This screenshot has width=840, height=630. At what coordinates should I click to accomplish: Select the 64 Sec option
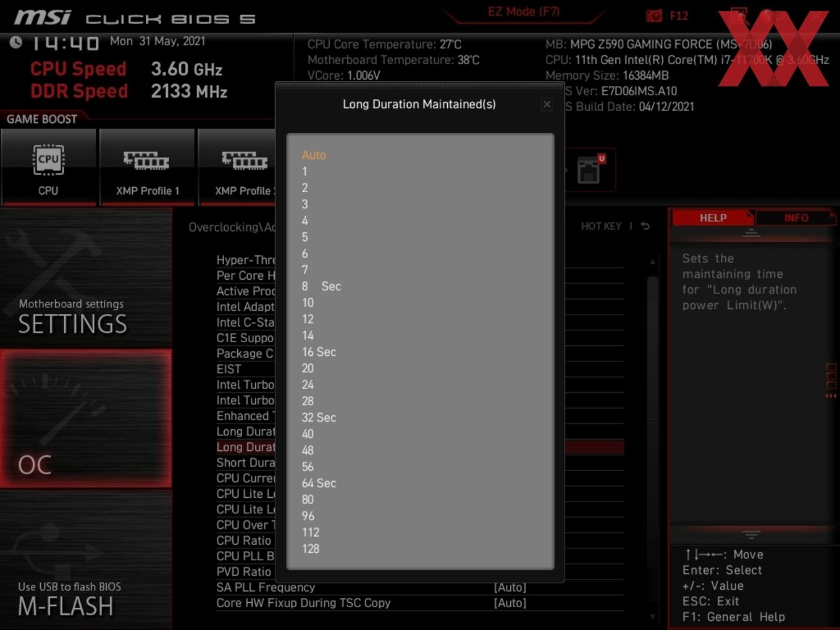click(319, 483)
